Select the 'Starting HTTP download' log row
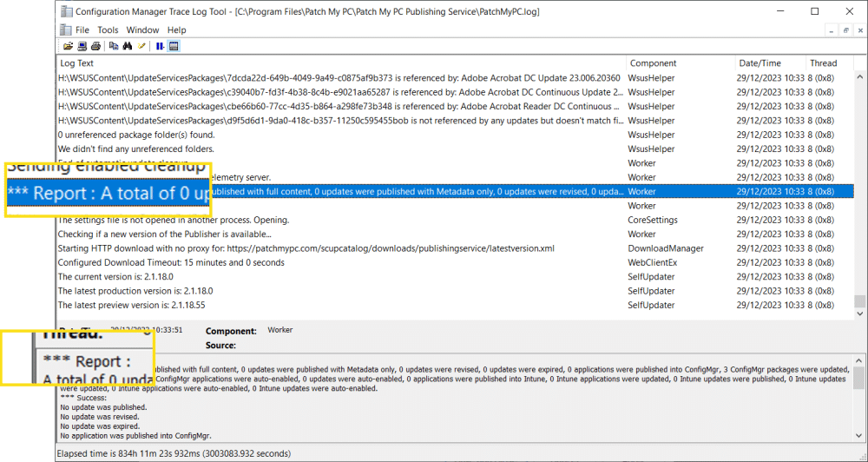The width and height of the screenshot is (868, 462). [455, 248]
